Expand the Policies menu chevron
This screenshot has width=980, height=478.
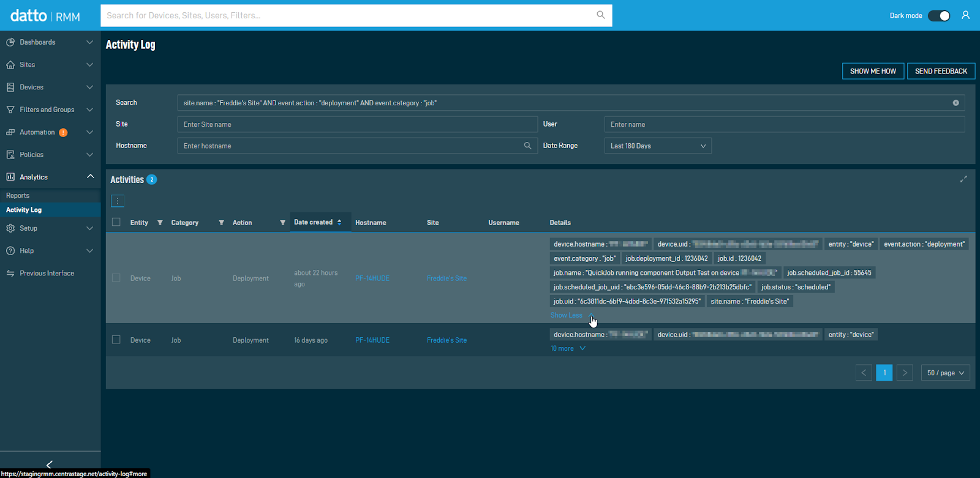click(90, 155)
